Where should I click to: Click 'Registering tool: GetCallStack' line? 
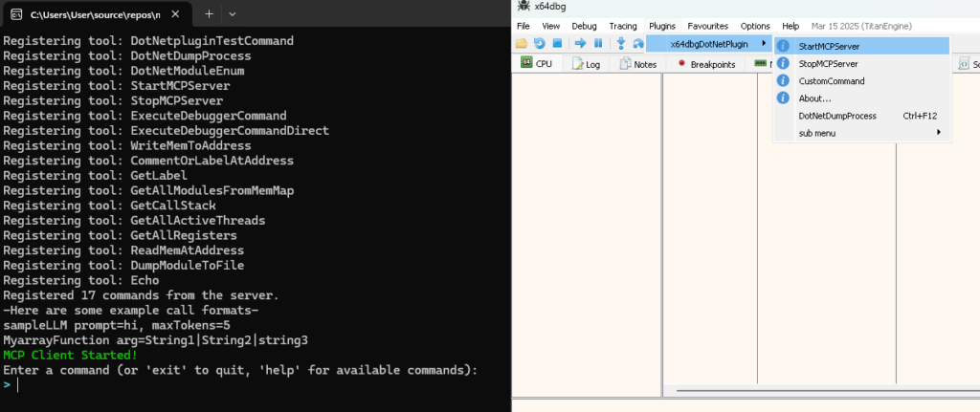(109, 206)
